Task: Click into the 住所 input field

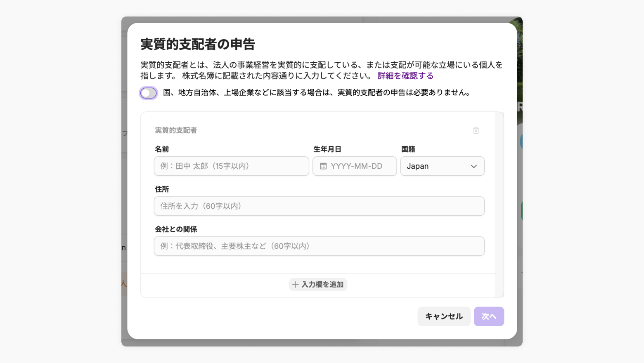Action: [x=319, y=206]
